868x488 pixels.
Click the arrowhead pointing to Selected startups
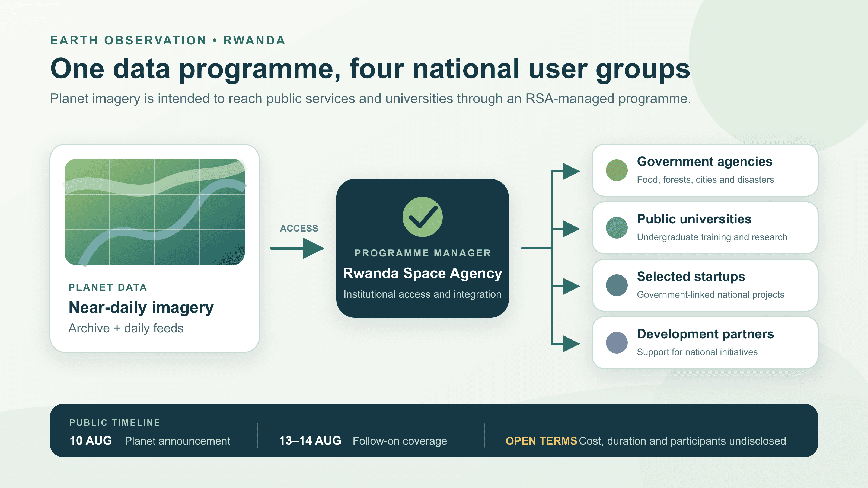571,286
